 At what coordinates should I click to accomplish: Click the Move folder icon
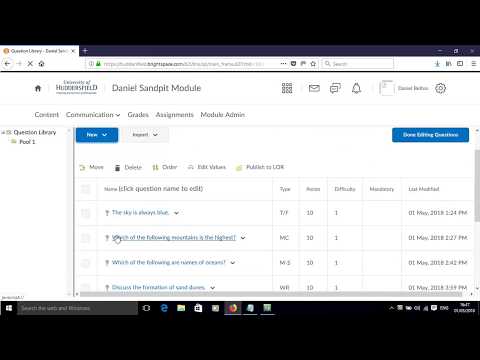[x=82, y=167]
